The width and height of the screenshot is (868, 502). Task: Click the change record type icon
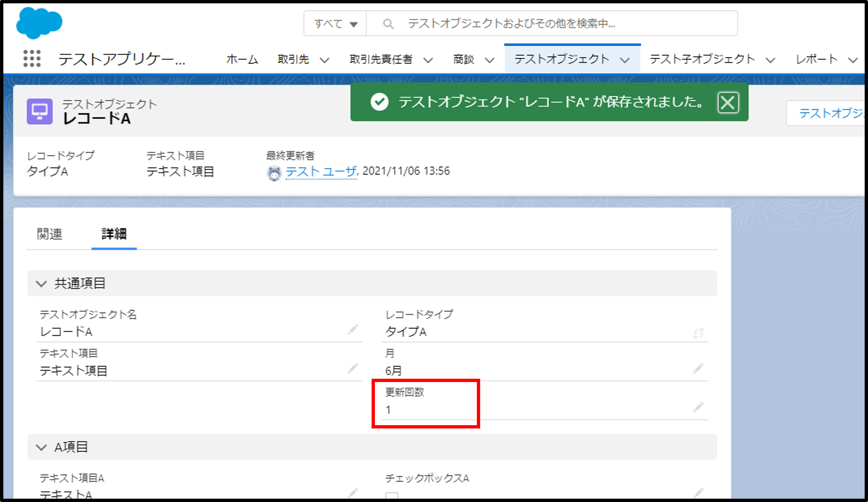pos(698,333)
